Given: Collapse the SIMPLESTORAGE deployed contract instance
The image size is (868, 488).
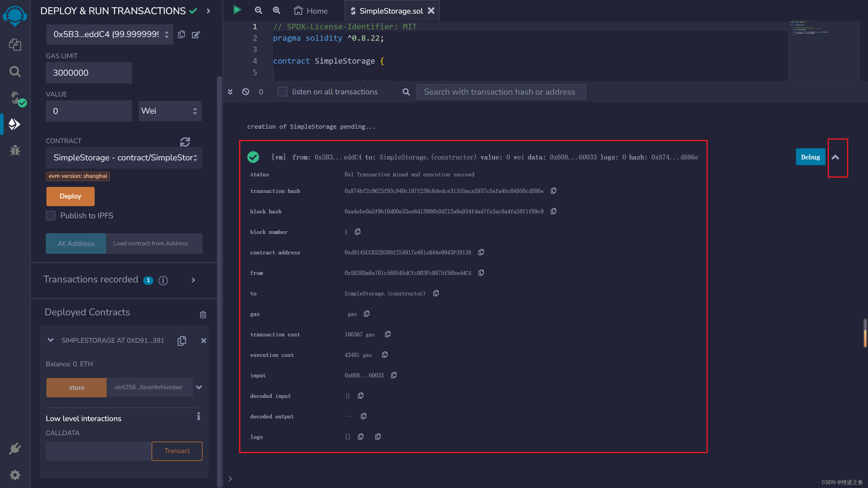Looking at the screenshot, I should pos(51,340).
